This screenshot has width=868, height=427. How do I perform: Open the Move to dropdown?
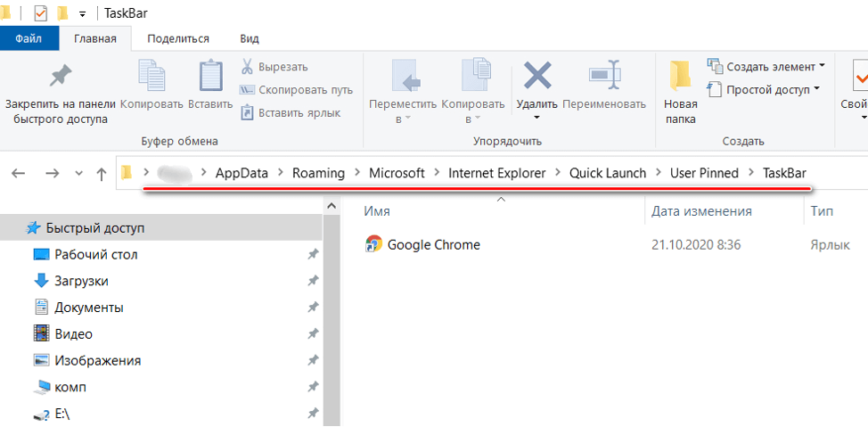click(x=404, y=119)
